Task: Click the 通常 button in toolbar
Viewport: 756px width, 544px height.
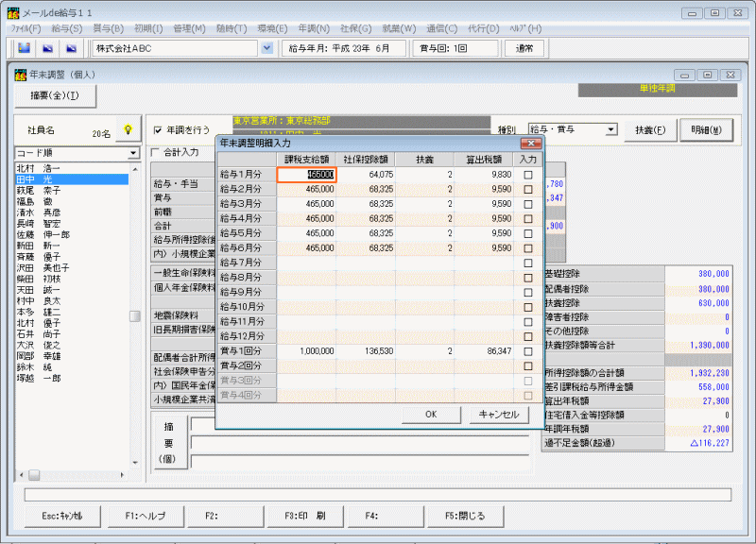Action: point(524,48)
